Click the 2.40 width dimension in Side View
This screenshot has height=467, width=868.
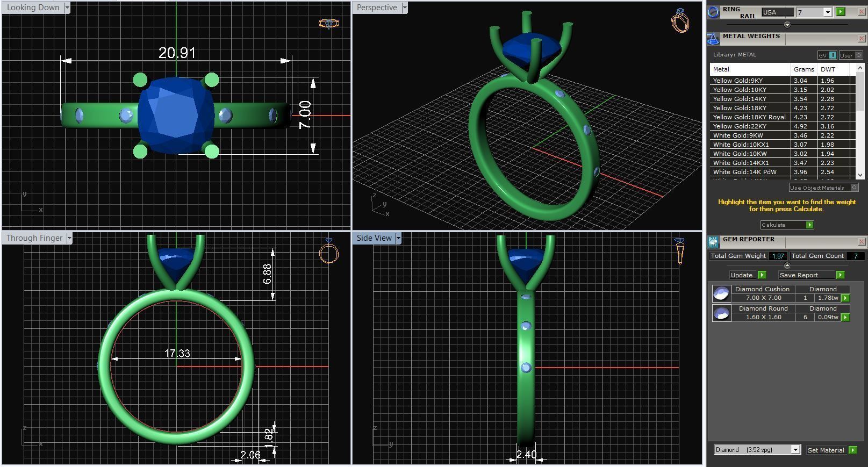pyautogui.click(x=526, y=454)
